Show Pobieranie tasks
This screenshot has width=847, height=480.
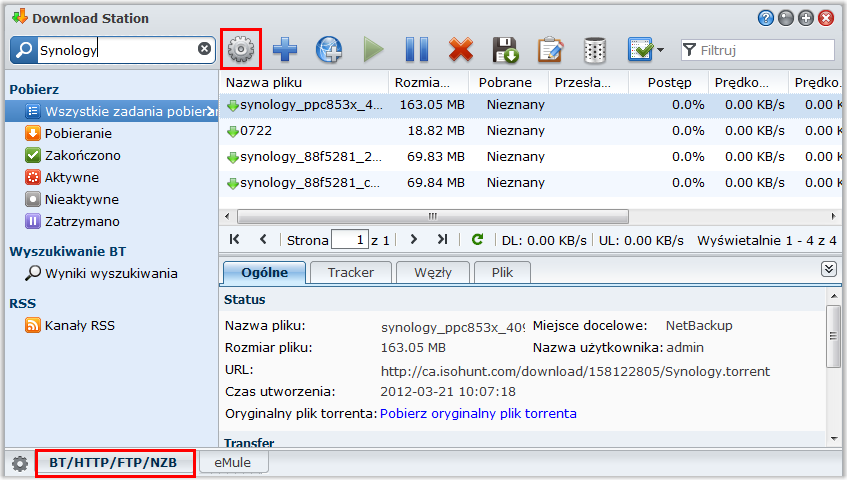[x=78, y=133]
